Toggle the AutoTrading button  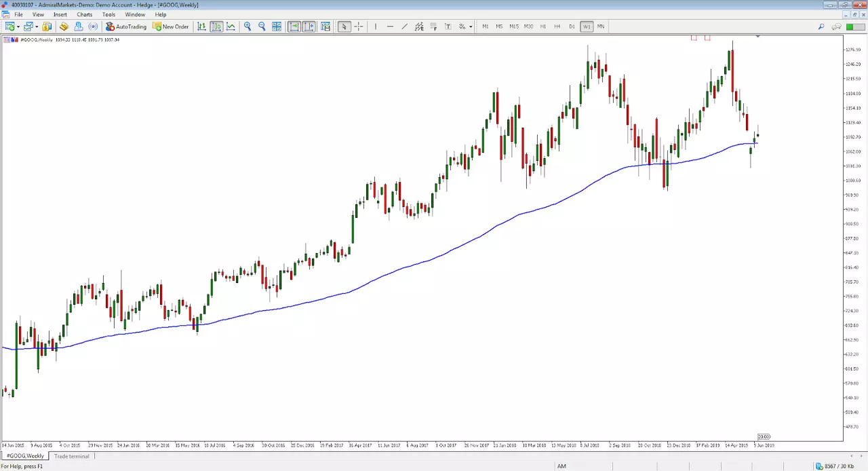click(126, 26)
